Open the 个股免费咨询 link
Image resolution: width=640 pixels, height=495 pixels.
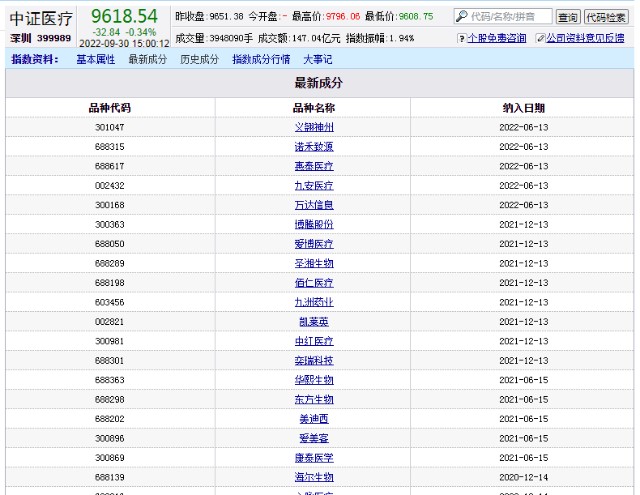496,38
